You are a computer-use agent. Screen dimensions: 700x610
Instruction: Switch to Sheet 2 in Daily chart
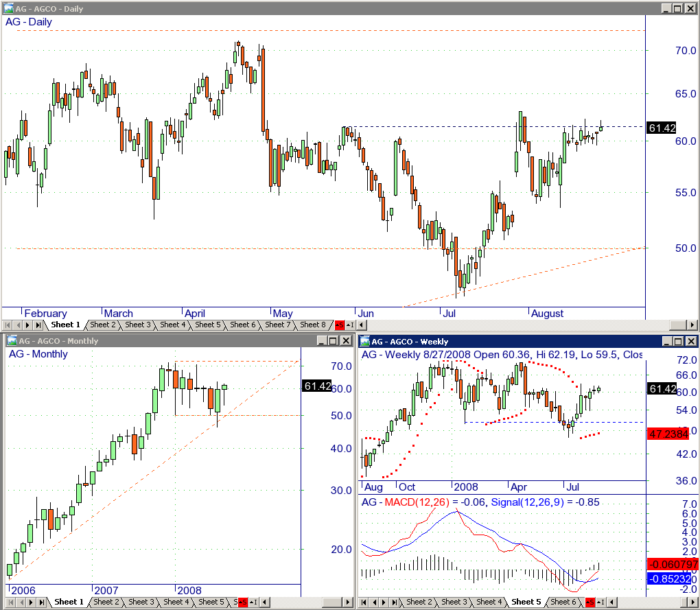[103, 325]
